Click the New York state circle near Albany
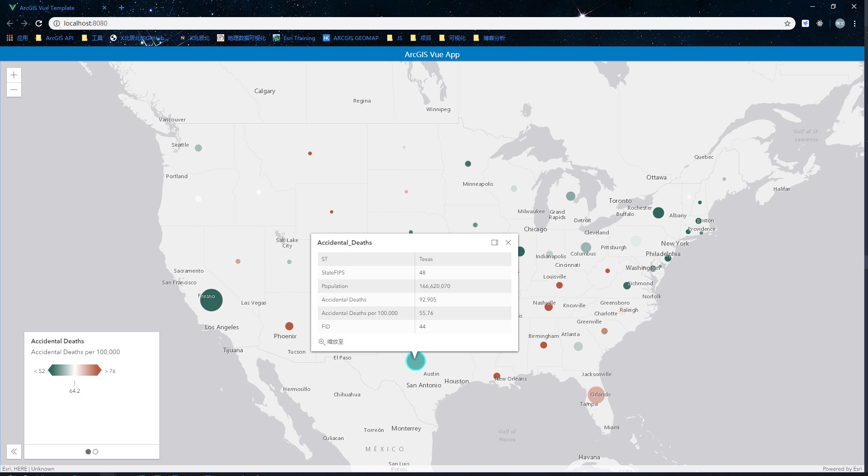The height and width of the screenshot is (476, 868). [658, 213]
